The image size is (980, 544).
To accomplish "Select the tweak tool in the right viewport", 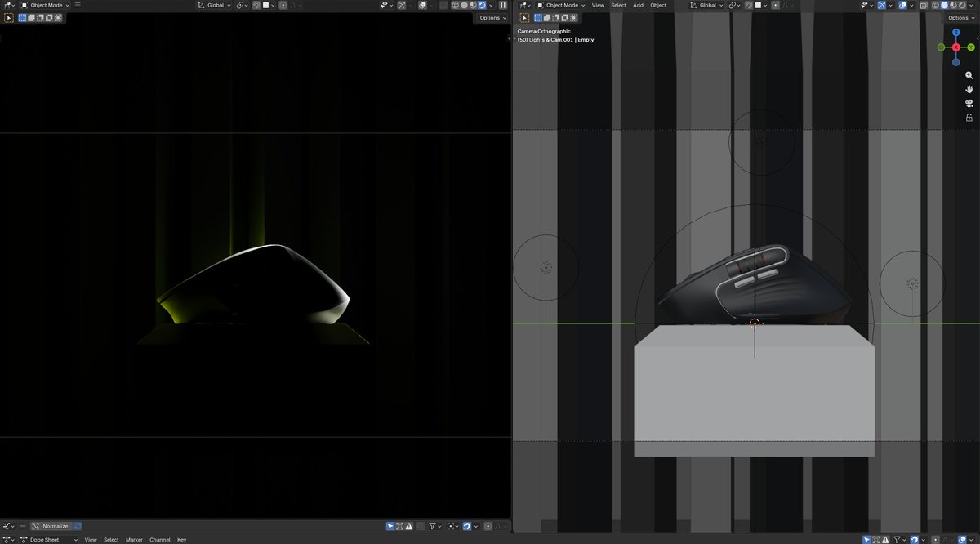I will [523, 17].
